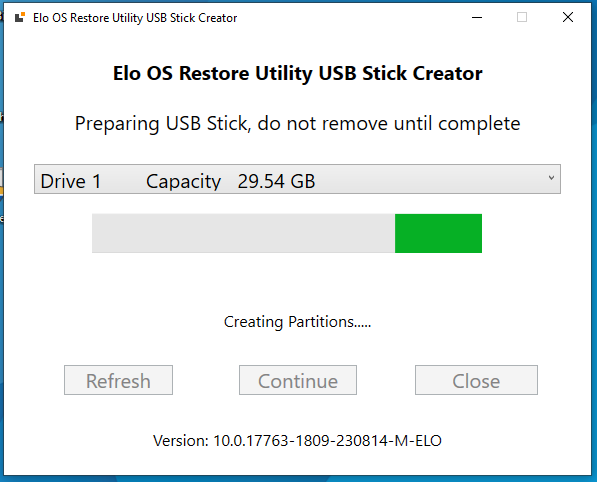Close window using the title bar X
Image resolution: width=597 pixels, height=482 pixels.
tap(568, 18)
